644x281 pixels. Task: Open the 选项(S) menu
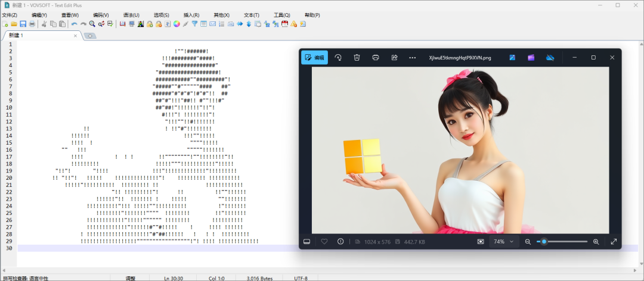click(x=162, y=15)
